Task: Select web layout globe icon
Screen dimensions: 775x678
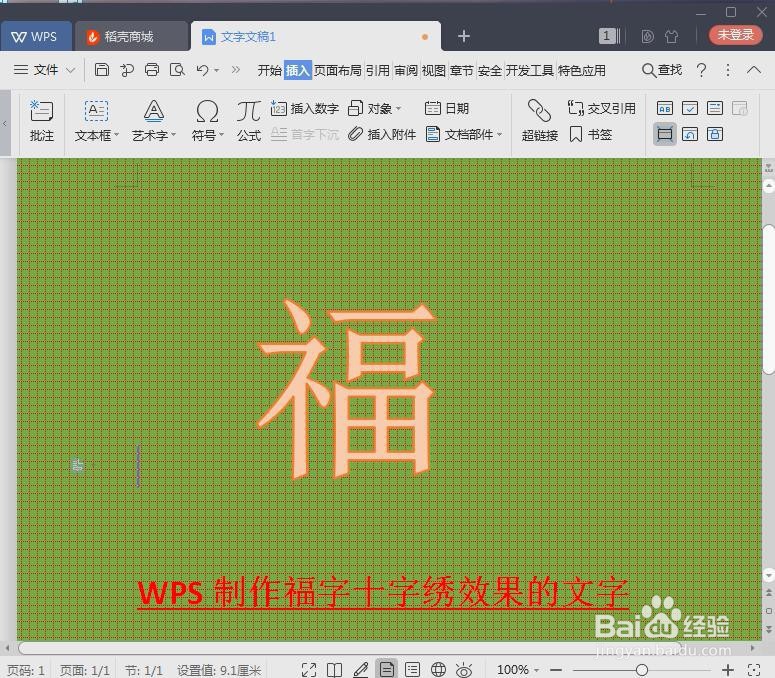Action: 438,670
